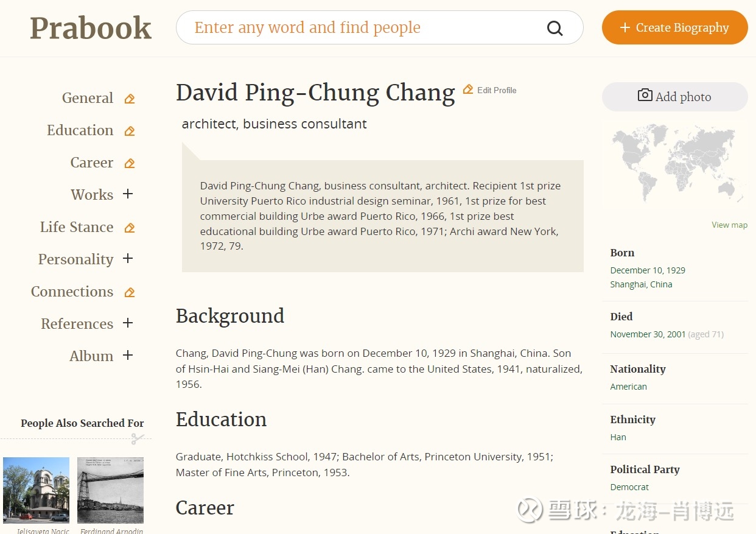Image resolution: width=756 pixels, height=534 pixels.
Task: Open the Life Stance editor pencil icon
Action: click(129, 227)
